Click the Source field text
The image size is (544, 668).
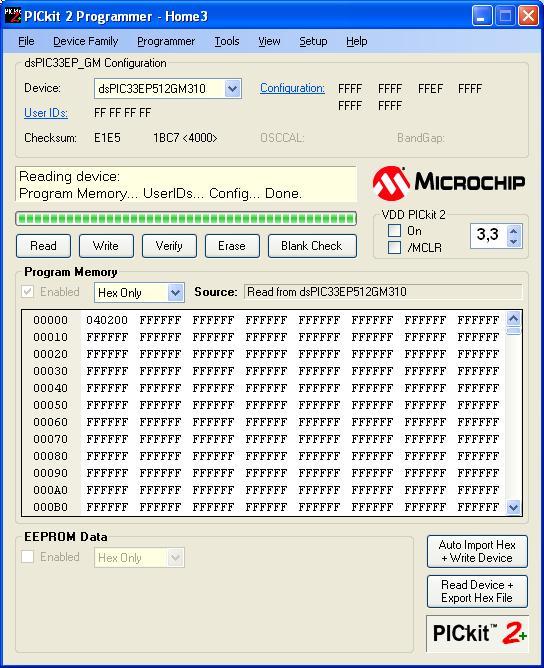383,292
